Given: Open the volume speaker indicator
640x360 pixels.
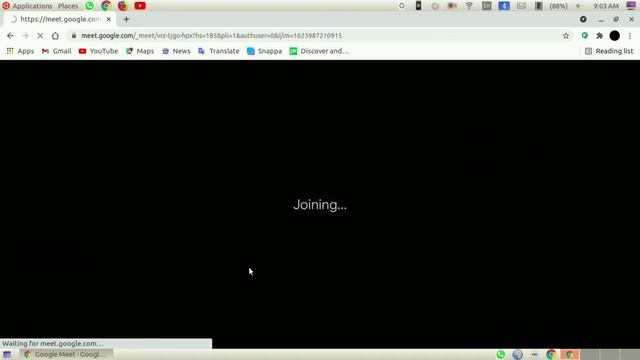Looking at the screenshot, I should point(579,6).
